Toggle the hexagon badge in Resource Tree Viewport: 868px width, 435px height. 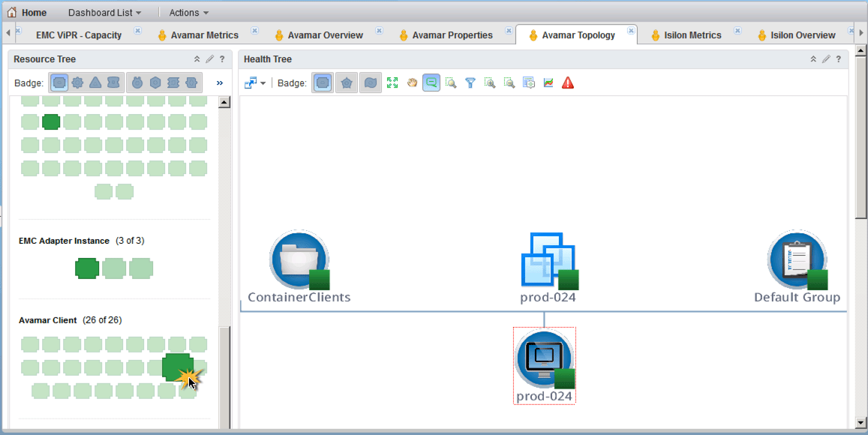[x=155, y=82]
